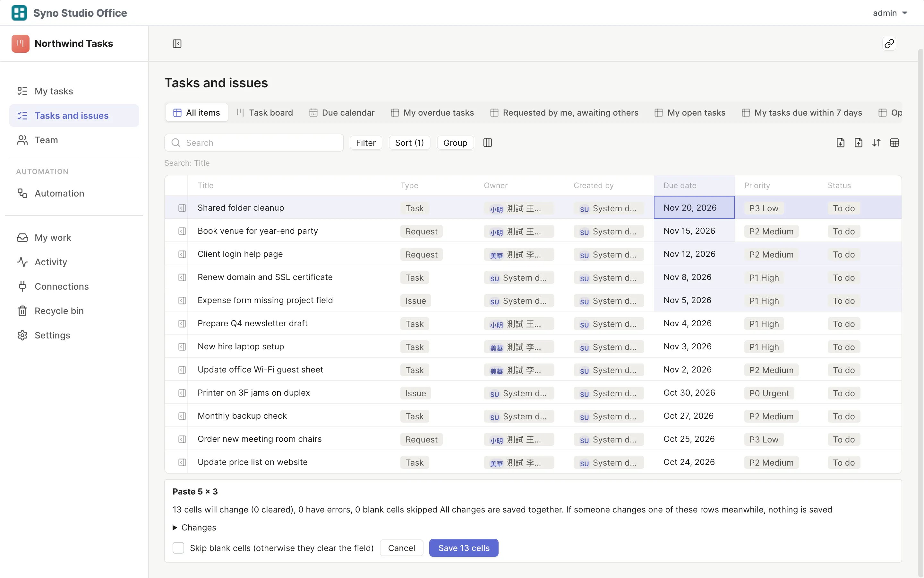924x578 pixels.
Task: Click the Search input field
Action: pos(254,143)
